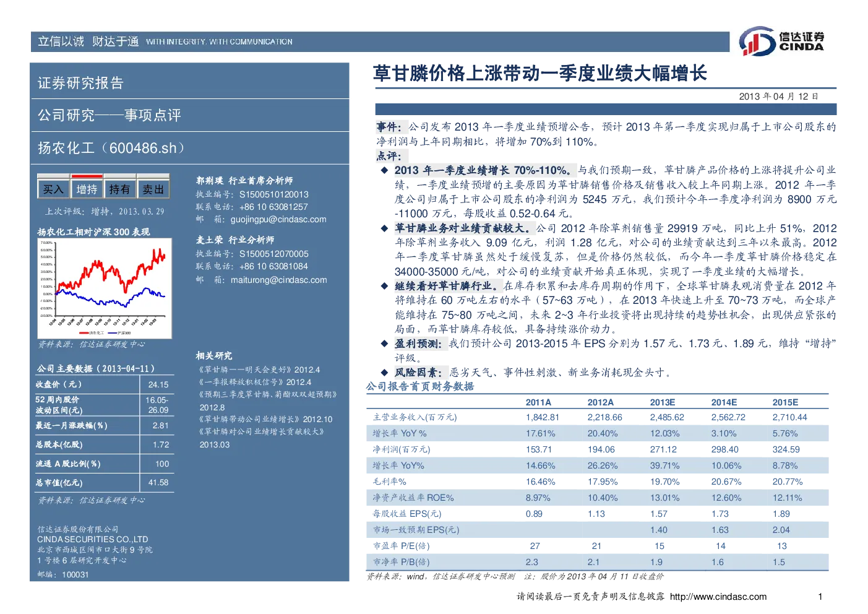Click the 盈利预测 bullet heading
This screenshot has height=614, width=868.
419,344
